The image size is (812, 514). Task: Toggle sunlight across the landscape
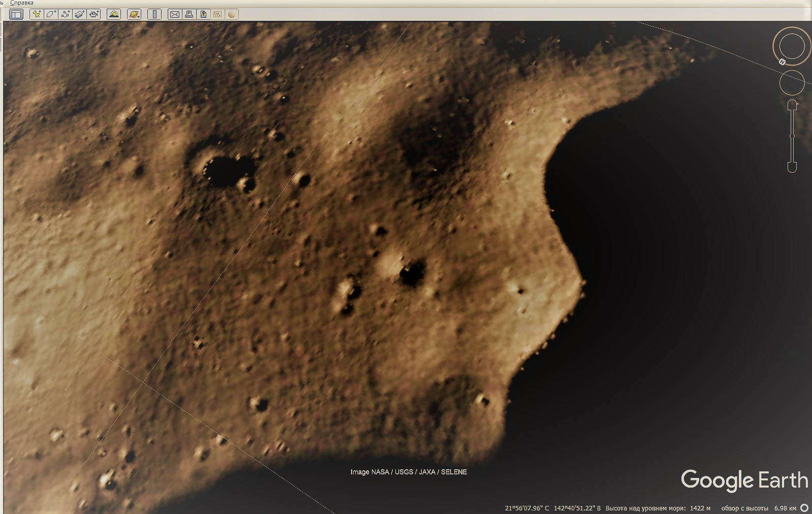114,14
